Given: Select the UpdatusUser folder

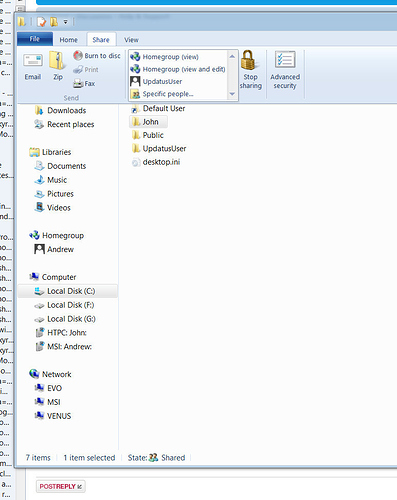Looking at the screenshot, I should tap(159, 149).
